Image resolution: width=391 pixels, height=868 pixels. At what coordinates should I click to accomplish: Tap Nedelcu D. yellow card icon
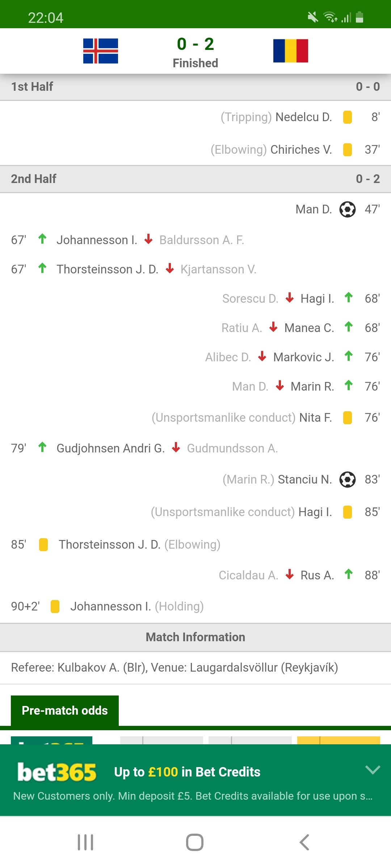tap(348, 117)
